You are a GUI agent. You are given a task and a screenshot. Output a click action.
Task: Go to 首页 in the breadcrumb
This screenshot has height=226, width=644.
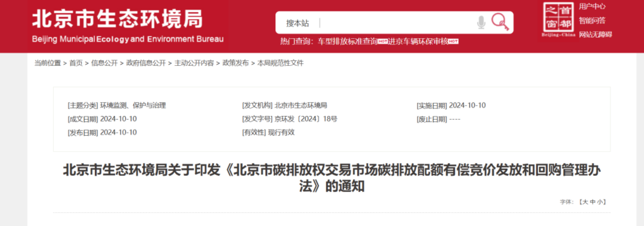click(76, 63)
